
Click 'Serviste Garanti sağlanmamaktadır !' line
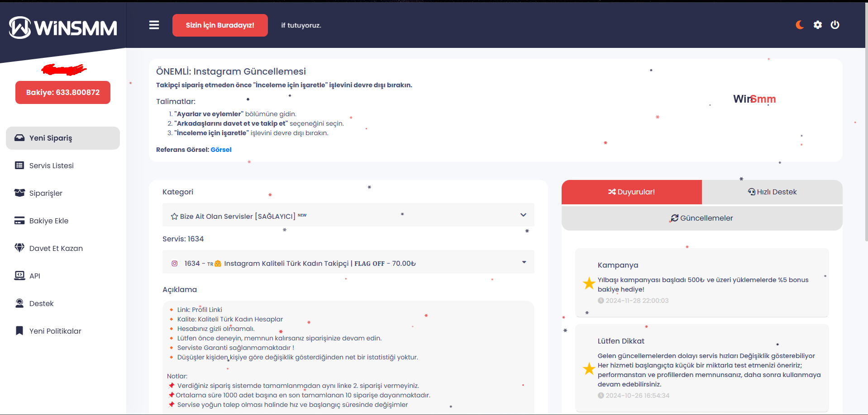point(236,348)
